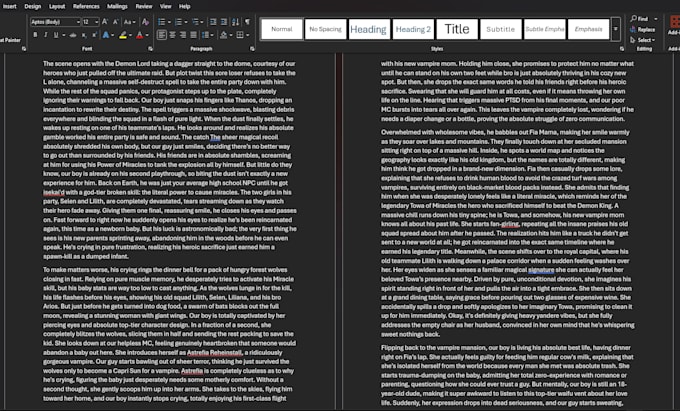The width and height of the screenshot is (680, 411).
Task: Apply the No Spacing style
Action: (326, 29)
